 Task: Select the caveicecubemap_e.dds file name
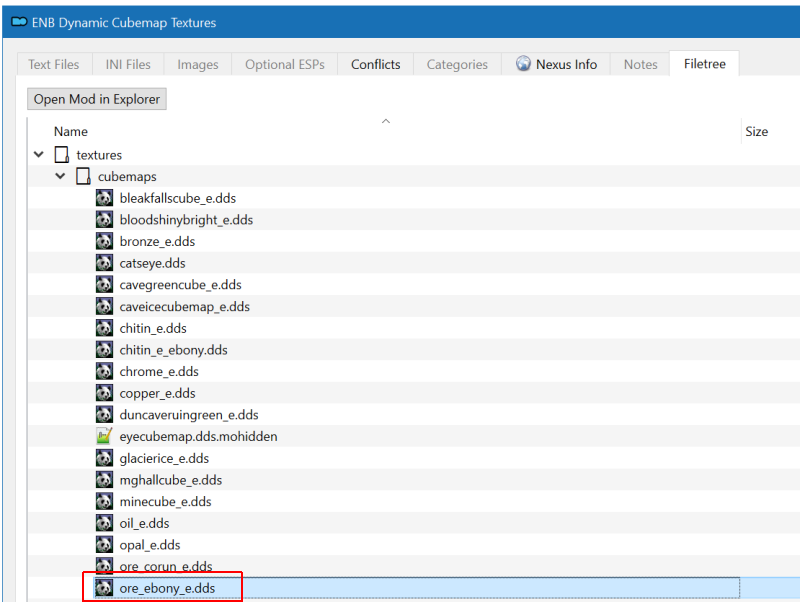point(185,307)
